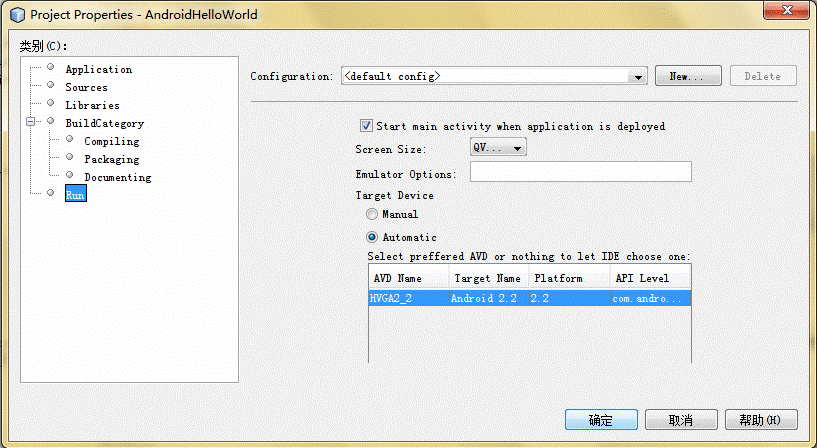Click the Target Name column header
Screen dimensions: 817x448
(489, 278)
